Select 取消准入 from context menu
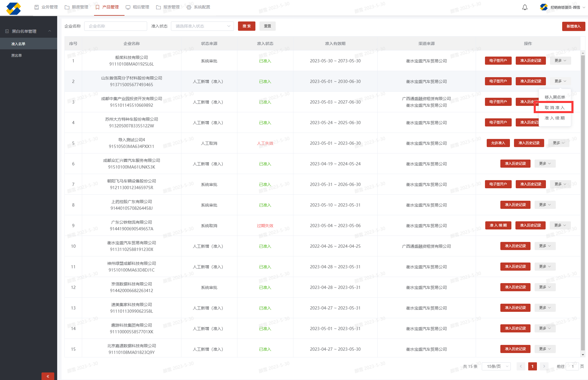The image size is (588, 380). tap(554, 108)
